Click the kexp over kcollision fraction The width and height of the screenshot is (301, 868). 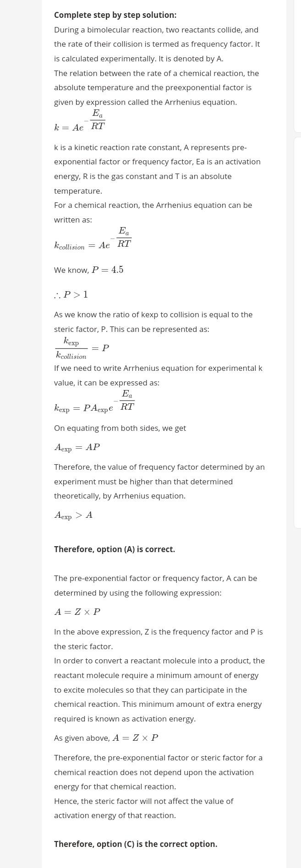[x=82, y=348]
